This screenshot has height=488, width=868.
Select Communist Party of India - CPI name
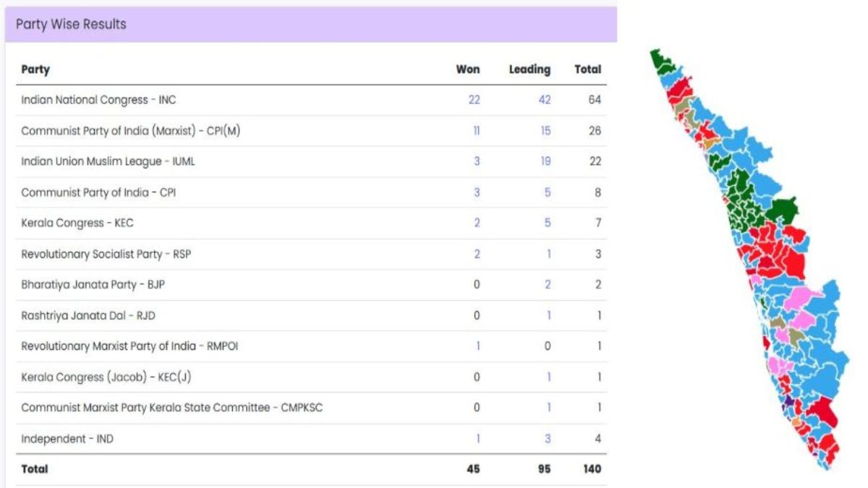click(98, 192)
